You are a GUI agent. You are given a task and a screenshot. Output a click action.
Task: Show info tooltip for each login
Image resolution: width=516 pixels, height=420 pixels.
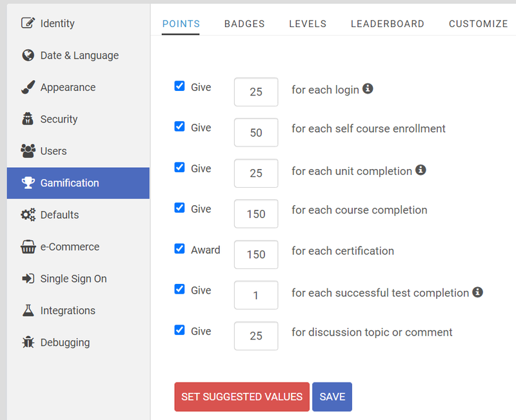[368, 88]
